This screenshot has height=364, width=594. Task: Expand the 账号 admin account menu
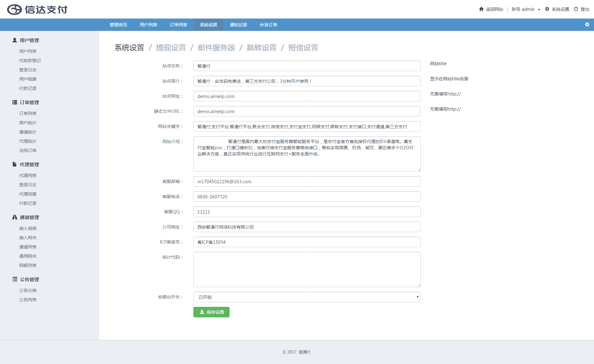coord(526,9)
